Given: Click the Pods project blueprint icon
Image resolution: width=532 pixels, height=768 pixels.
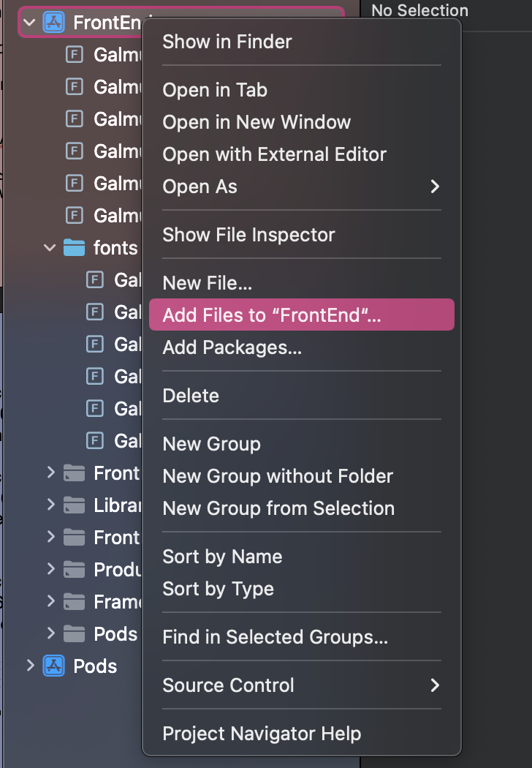Looking at the screenshot, I should point(53,666).
